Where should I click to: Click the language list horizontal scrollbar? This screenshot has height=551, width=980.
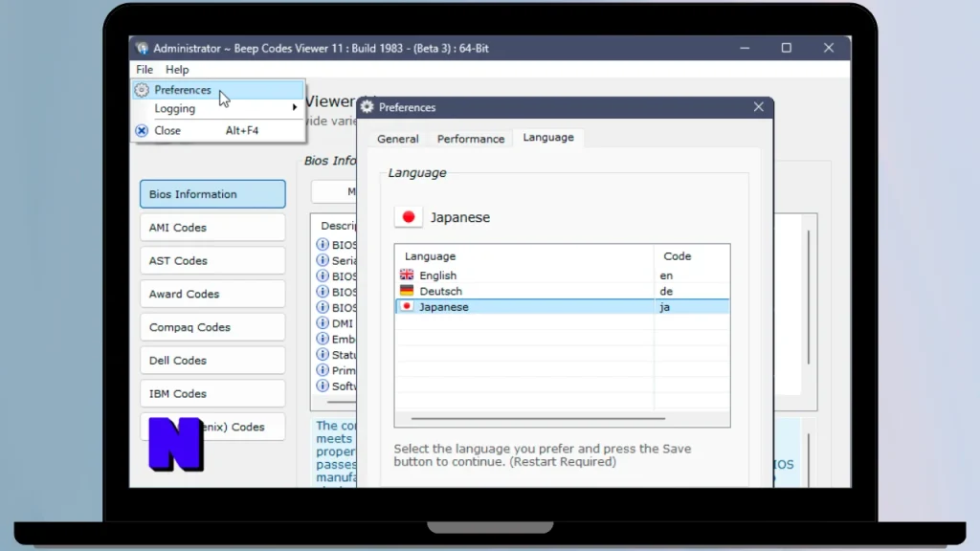538,419
